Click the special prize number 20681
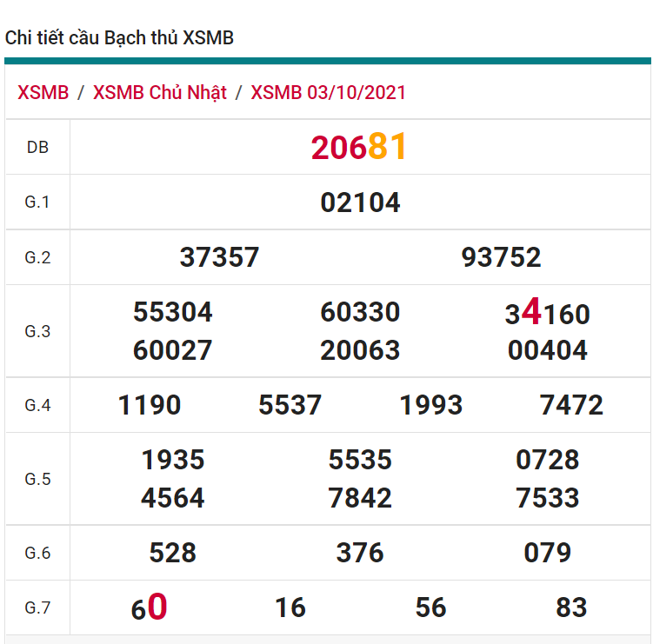This screenshot has height=644, width=653. [359, 148]
